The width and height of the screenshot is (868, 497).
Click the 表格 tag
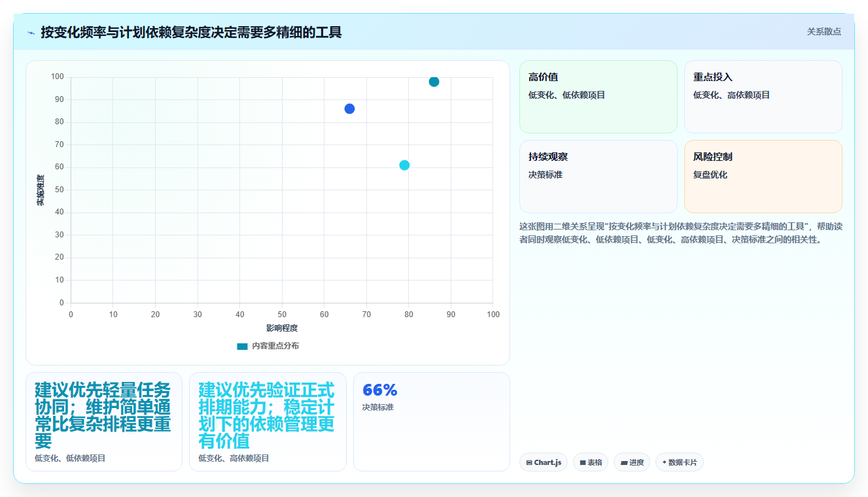[591, 462]
